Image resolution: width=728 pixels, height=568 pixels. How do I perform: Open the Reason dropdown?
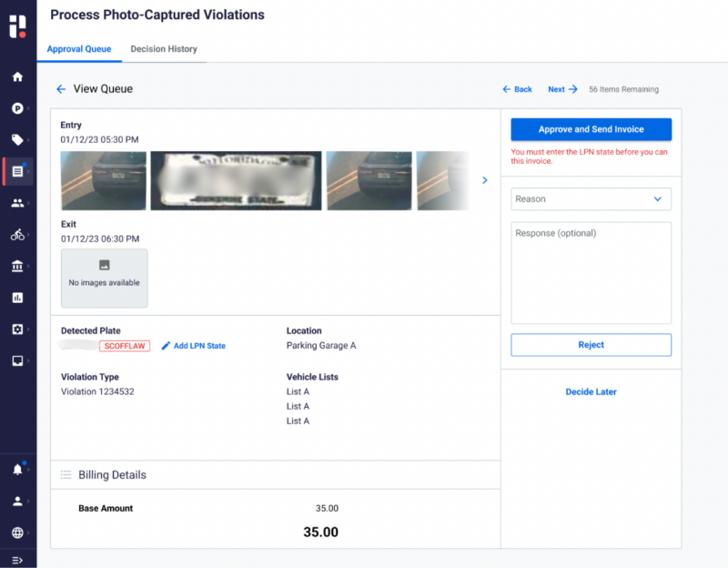click(x=591, y=199)
